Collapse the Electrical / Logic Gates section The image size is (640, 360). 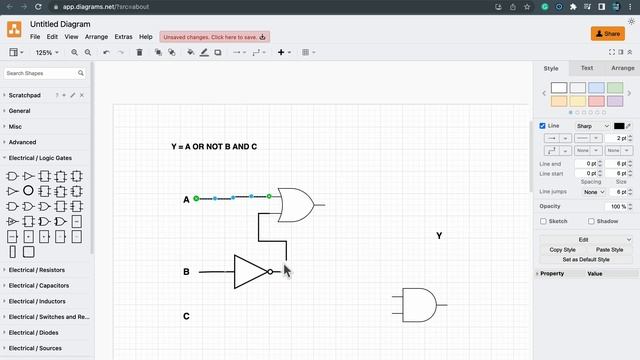[x=40, y=158]
